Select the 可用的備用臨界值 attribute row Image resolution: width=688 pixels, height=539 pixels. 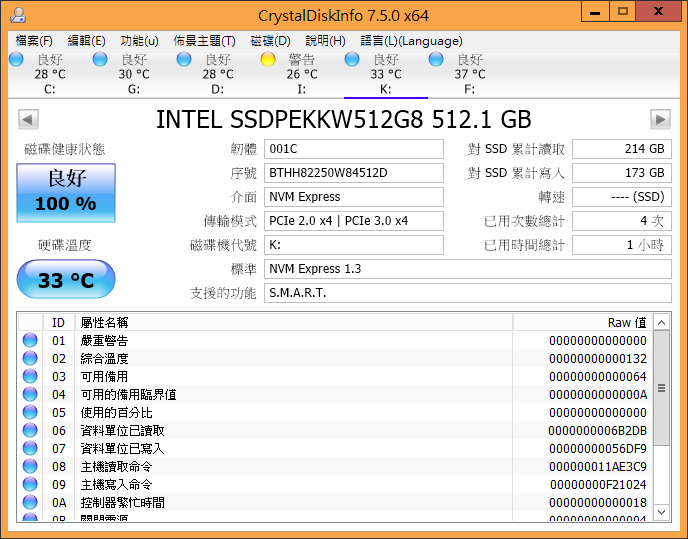335,395
